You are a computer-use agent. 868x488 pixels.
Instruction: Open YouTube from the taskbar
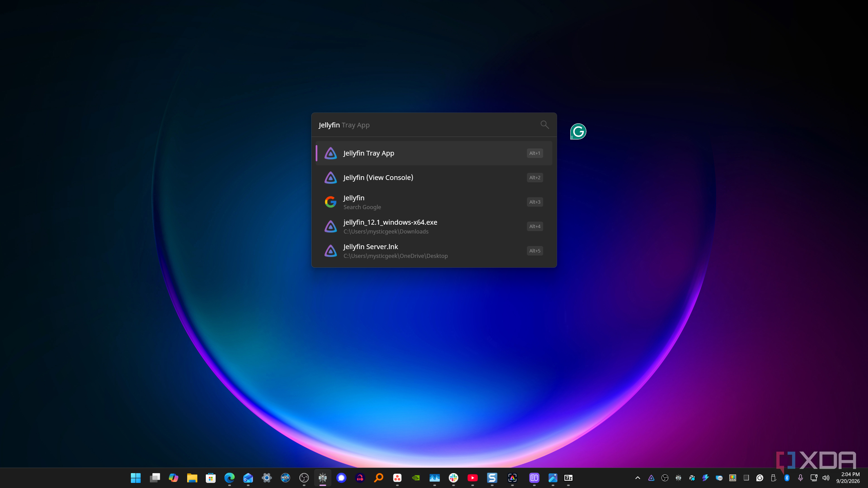pos(473,478)
